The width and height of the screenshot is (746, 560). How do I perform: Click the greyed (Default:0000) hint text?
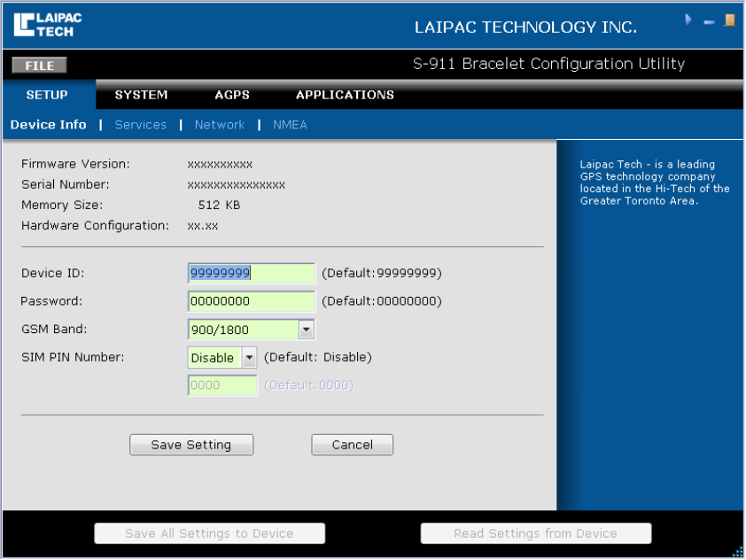[309, 385]
